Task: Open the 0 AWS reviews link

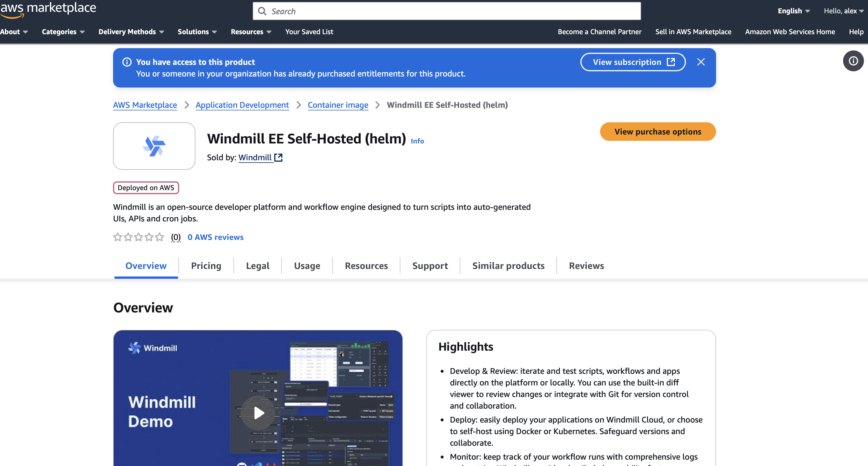Action: click(x=216, y=237)
